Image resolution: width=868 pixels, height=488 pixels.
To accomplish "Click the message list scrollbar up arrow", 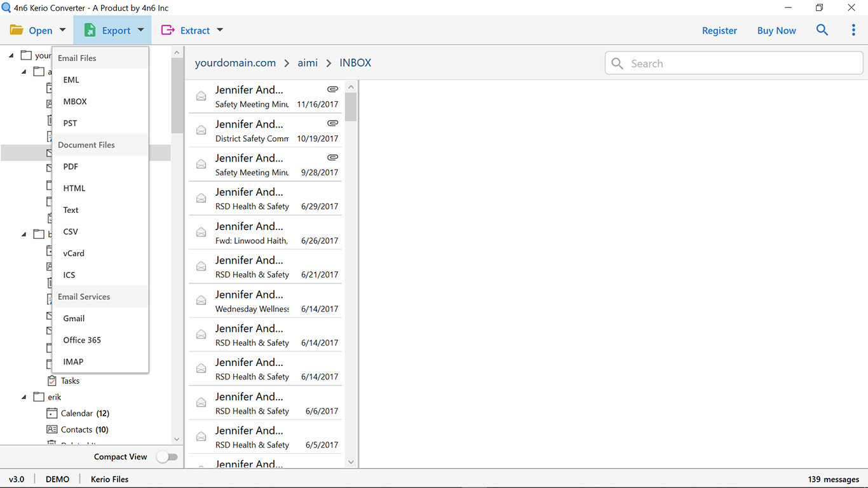I will [351, 86].
